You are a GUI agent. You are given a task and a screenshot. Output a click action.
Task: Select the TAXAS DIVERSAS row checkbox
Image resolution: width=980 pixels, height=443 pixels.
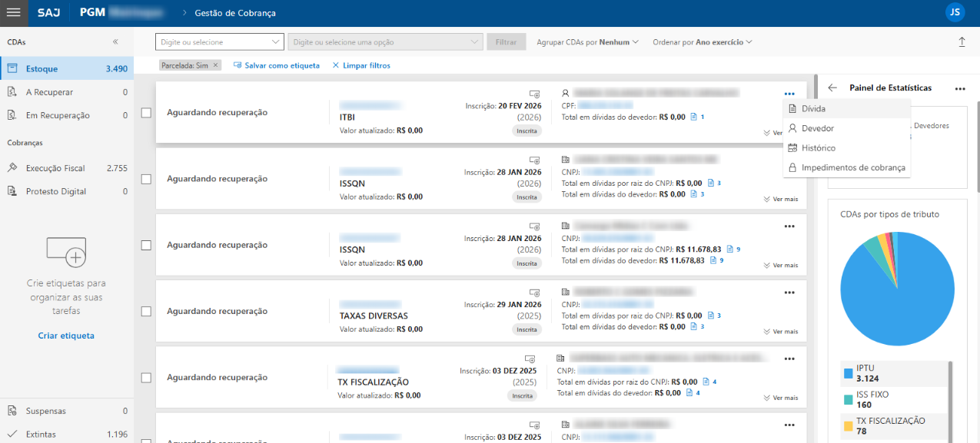coord(146,311)
